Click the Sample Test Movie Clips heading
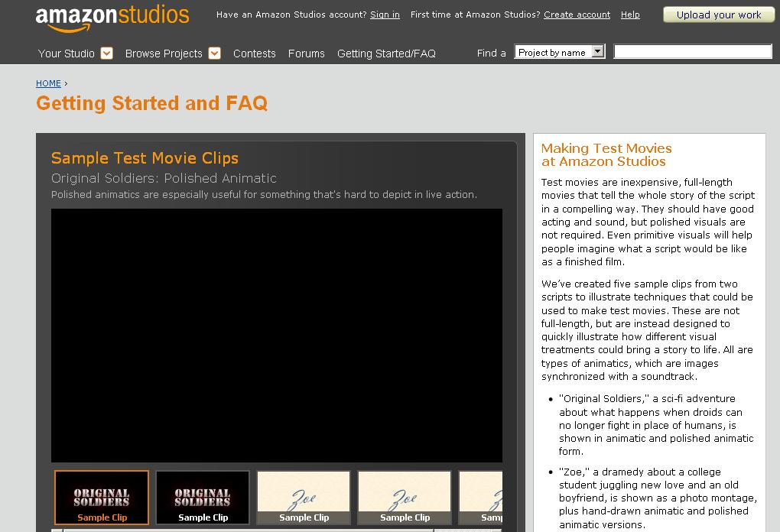The image size is (780, 532). (145, 158)
